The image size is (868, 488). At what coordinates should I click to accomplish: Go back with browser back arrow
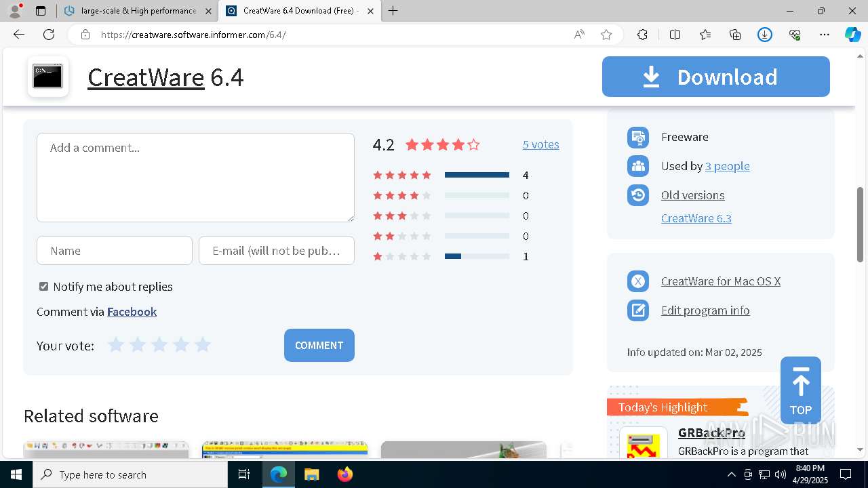point(19,35)
